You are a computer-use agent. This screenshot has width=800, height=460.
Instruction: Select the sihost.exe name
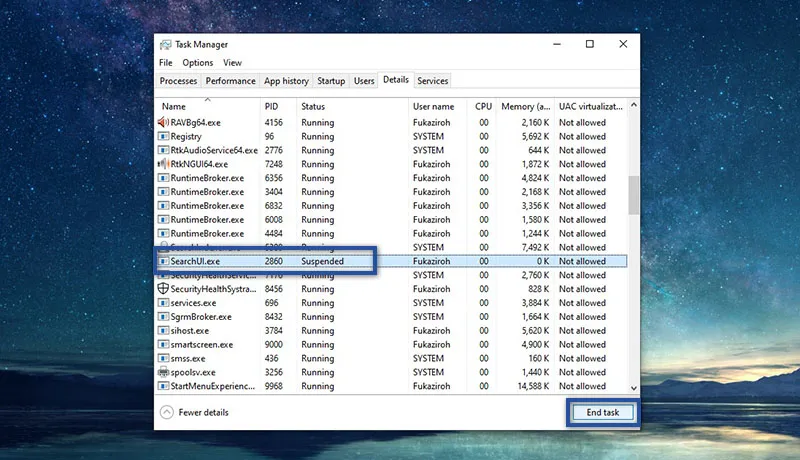point(189,330)
